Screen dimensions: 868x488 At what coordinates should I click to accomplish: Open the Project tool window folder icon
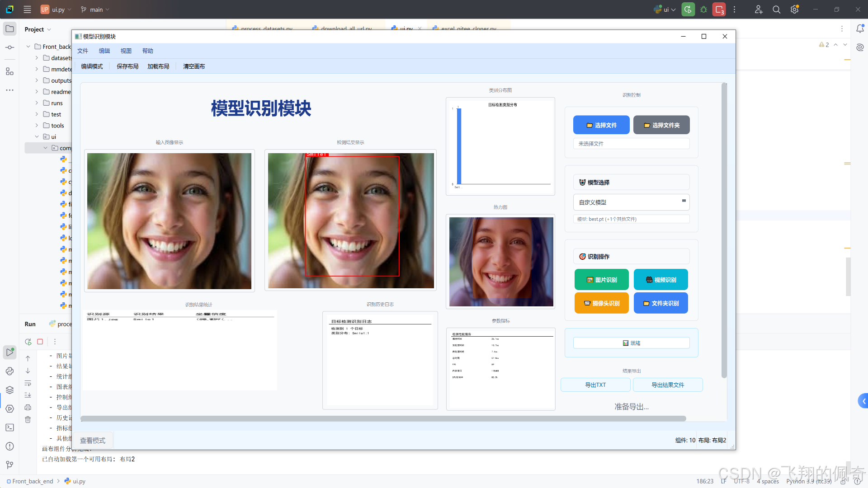coord(9,29)
